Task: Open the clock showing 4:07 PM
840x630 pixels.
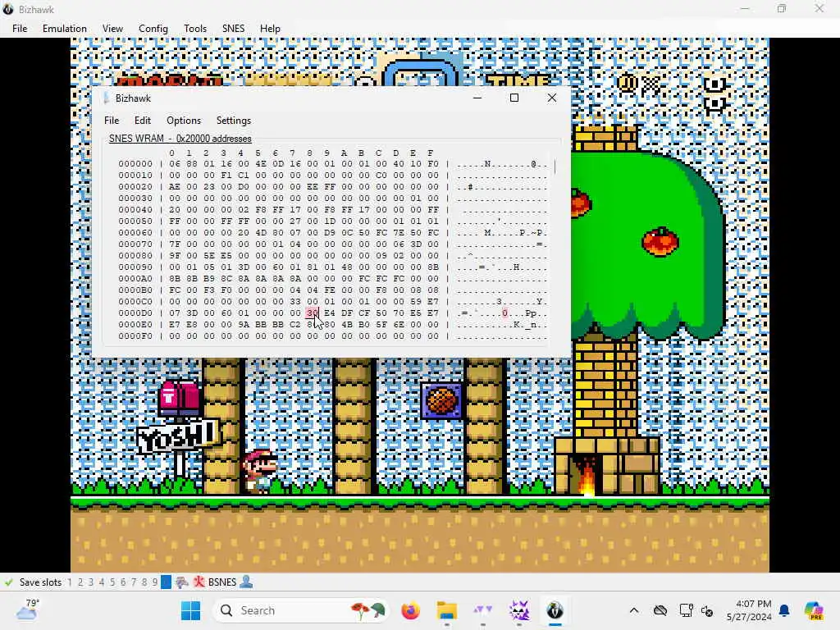Action: click(749, 610)
